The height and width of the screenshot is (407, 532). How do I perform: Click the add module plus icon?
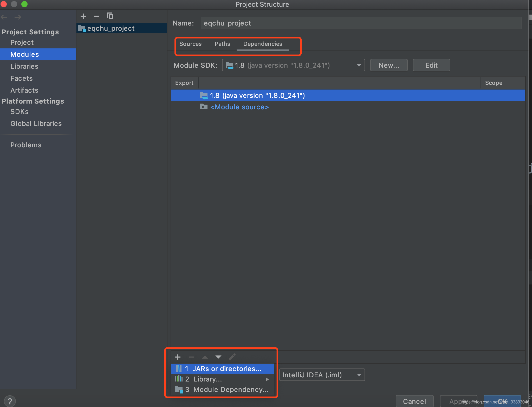[x=83, y=16]
